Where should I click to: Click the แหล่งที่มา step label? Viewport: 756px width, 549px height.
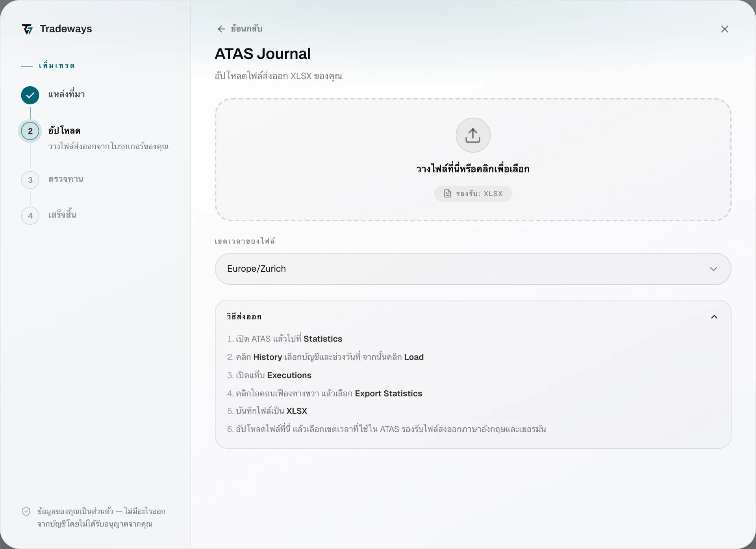(67, 95)
